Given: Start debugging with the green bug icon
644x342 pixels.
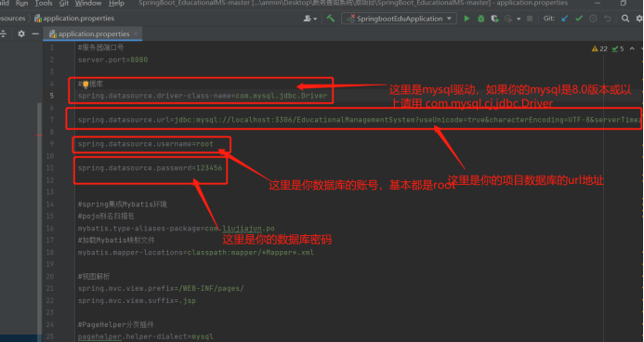Looking at the screenshot, I should click(x=480, y=19).
